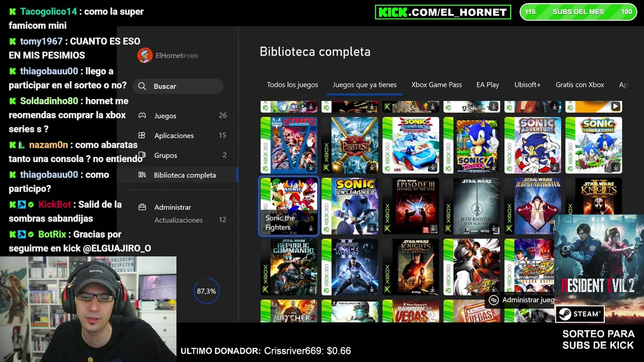This screenshot has width=644, height=362.
Task: Open the Todos los juegos tab
Action: tap(292, 84)
